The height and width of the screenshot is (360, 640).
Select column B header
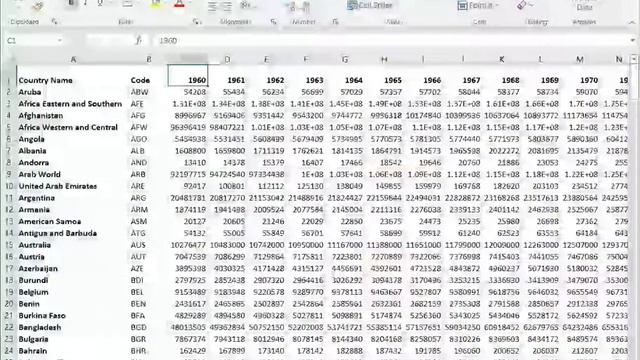coord(149,60)
